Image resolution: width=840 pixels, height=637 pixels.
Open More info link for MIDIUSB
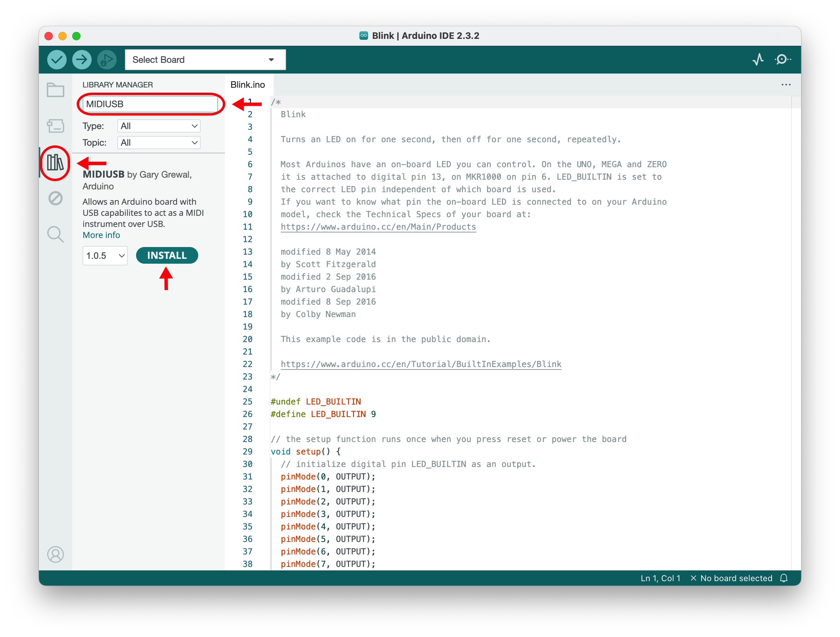pos(101,235)
